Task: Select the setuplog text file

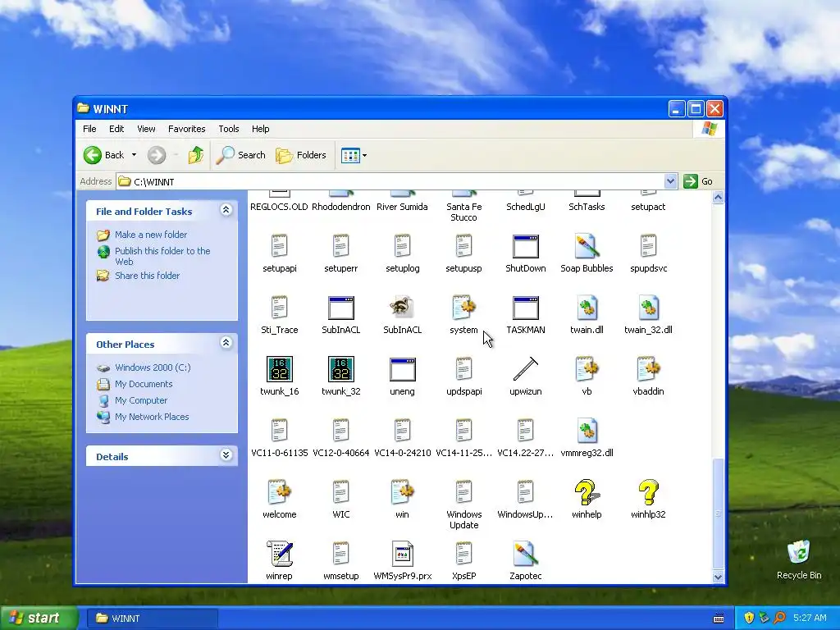Action: pyautogui.click(x=402, y=246)
